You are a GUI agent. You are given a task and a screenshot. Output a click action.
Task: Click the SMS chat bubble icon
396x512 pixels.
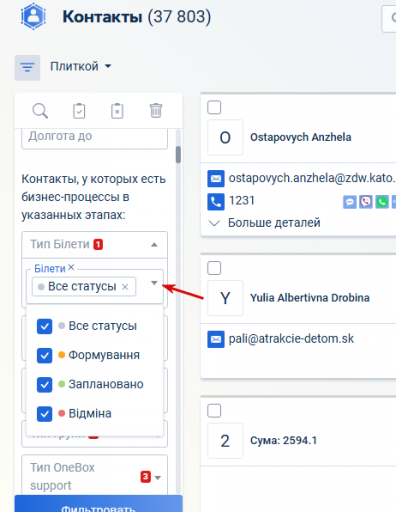pos(350,202)
